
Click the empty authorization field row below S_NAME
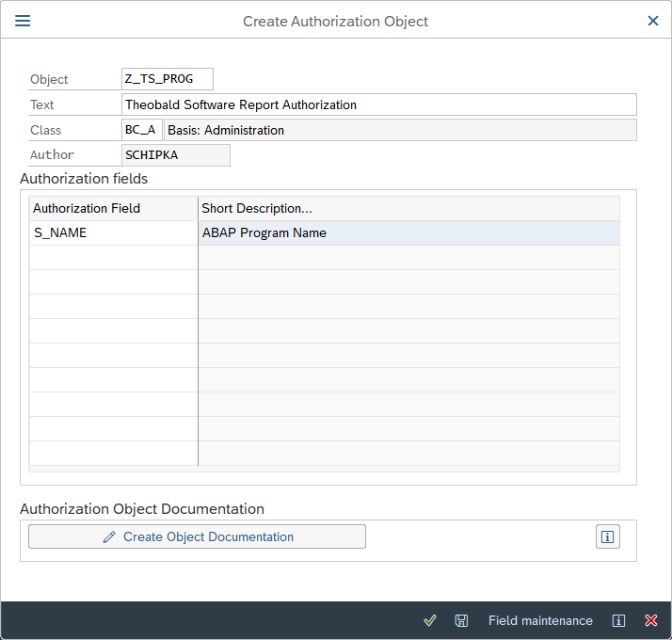[x=114, y=257]
